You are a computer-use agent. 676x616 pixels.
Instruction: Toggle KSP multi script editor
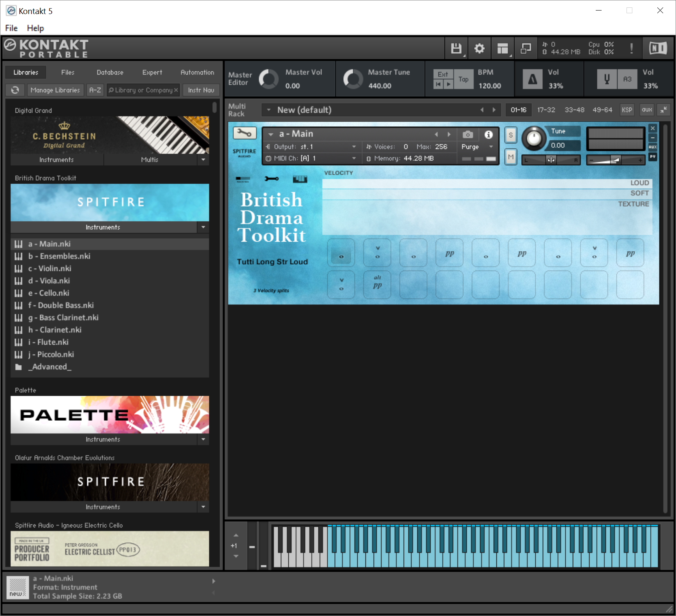point(627,110)
